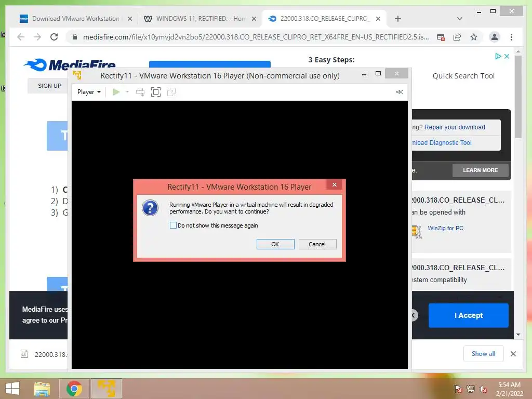
Task: Click the site lock icon in address bar
Action: [x=75, y=37]
